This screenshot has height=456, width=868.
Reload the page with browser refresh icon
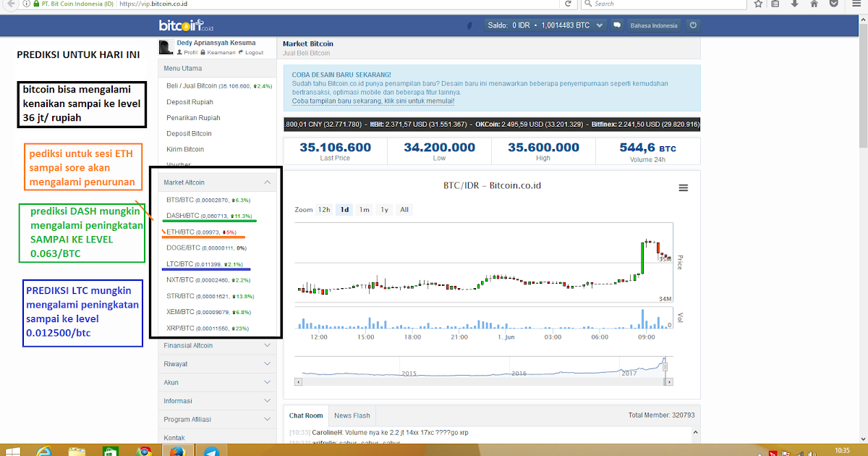[568, 4]
